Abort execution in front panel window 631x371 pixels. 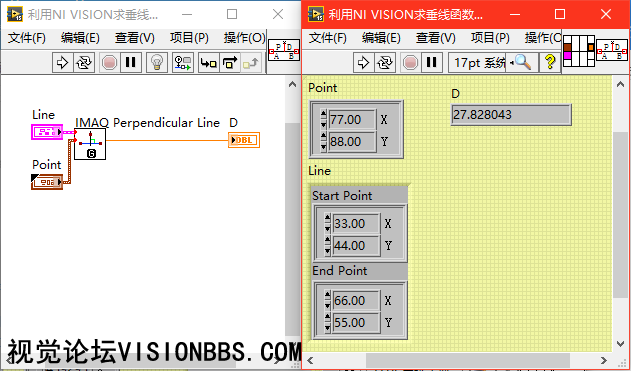[x=410, y=63]
